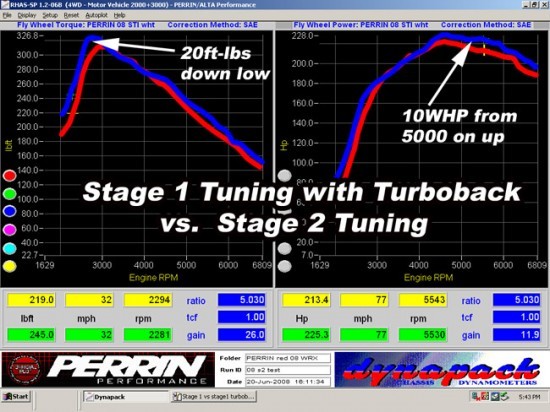Screen dimensions: 550x412
Task: Select the Dynapack taskbar button
Action: tap(126, 397)
